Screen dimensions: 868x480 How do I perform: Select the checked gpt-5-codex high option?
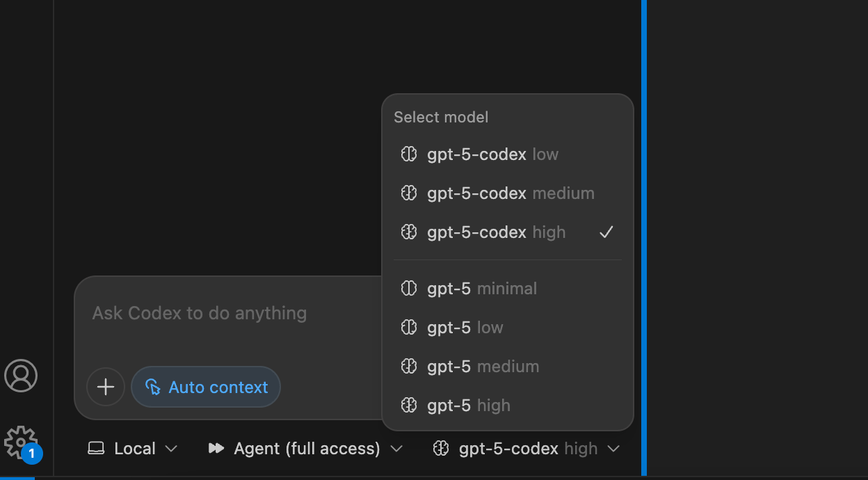497,232
